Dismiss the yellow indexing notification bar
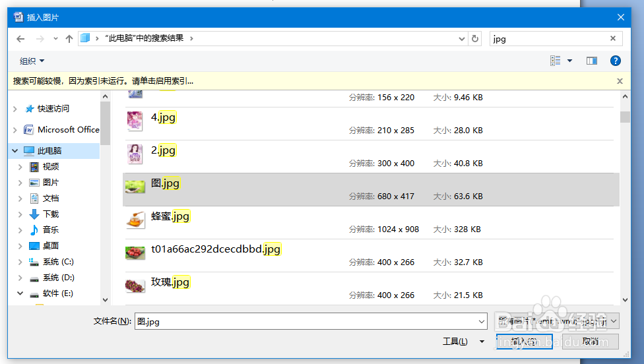This screenshot has height=364, width=644. click(x=620, y=81)
